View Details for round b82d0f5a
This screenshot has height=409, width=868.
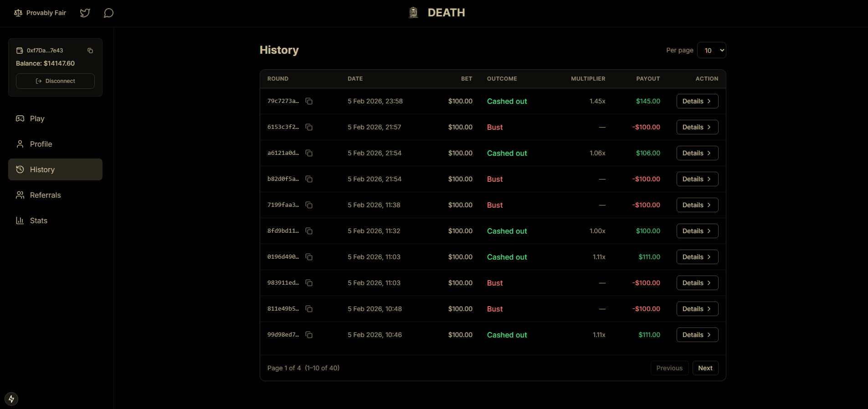(697, 179)
